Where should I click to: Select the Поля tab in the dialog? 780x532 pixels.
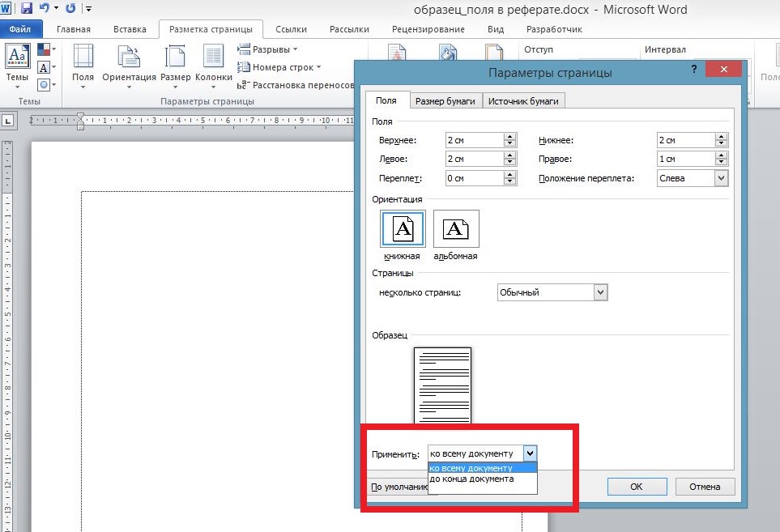[386, 100]
